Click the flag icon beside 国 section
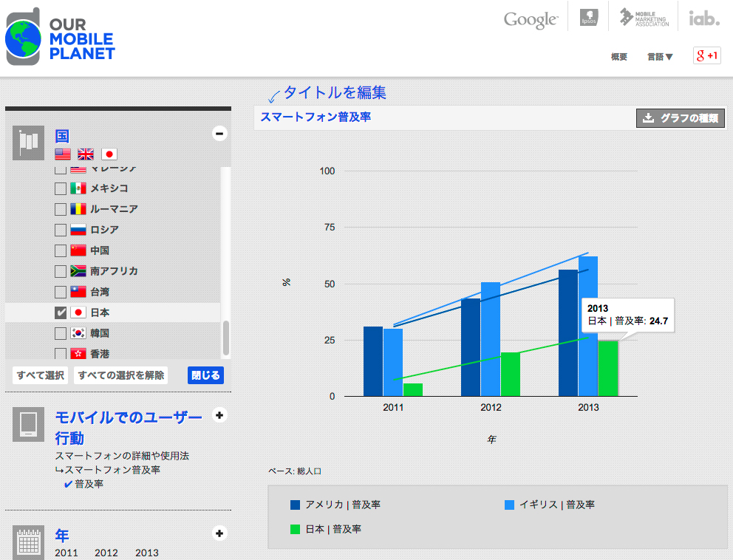The height and width of the screenshot is (560, 733). point(29,143)
